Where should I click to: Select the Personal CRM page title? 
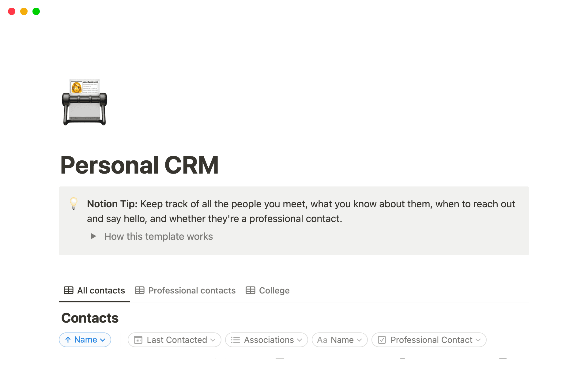pyautogui.click(x=140, y=165)
